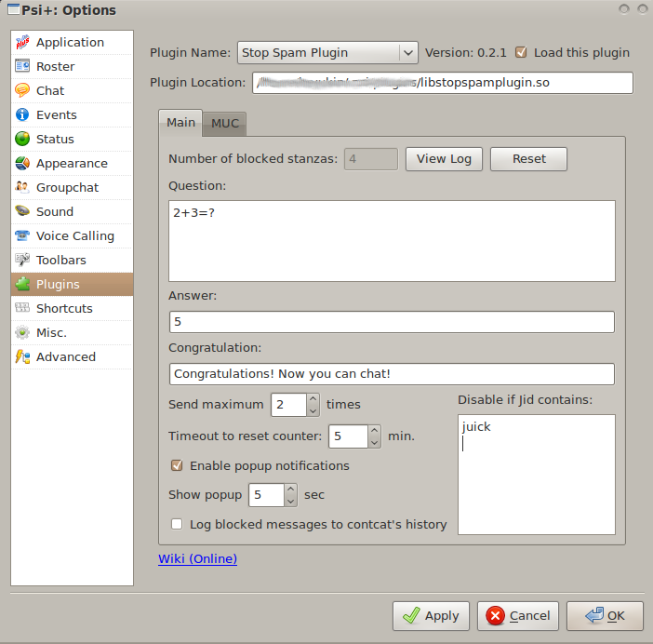This screenshot has width=653, height=644.
Task: Select the Roster icon in sidebar
Action: (x=23, y=66)
